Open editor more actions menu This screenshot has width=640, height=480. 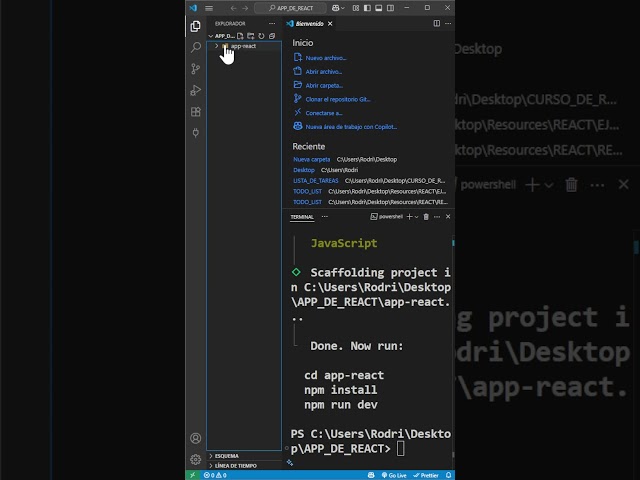[448, 23]
